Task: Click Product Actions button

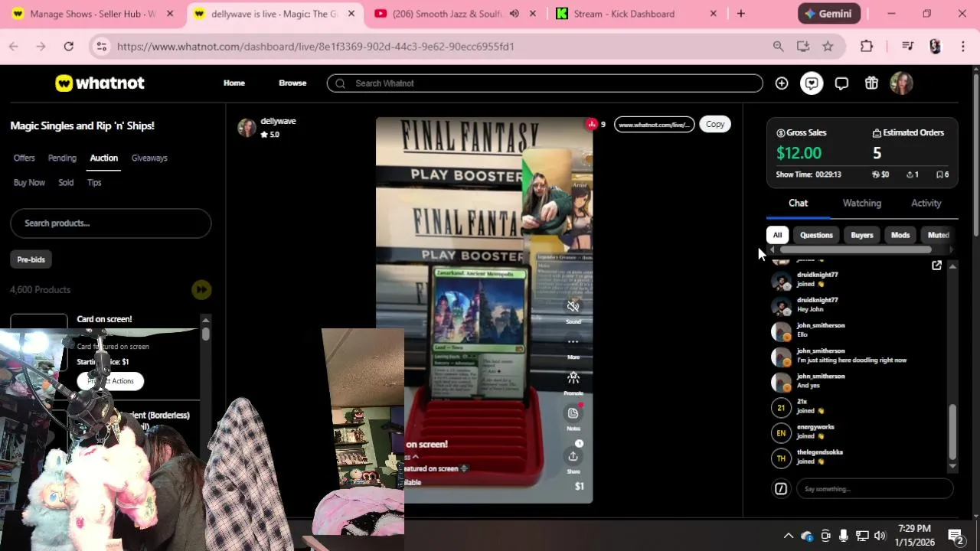Action: [110, 381]
